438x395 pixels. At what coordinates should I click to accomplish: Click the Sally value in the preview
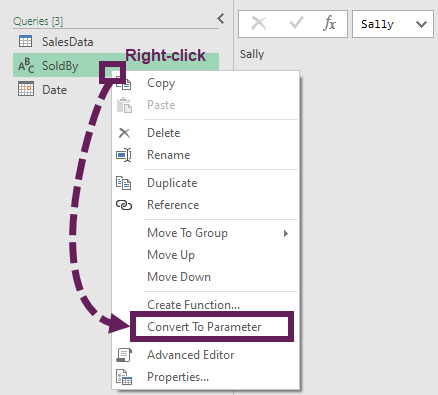click(x=252, y=54)
